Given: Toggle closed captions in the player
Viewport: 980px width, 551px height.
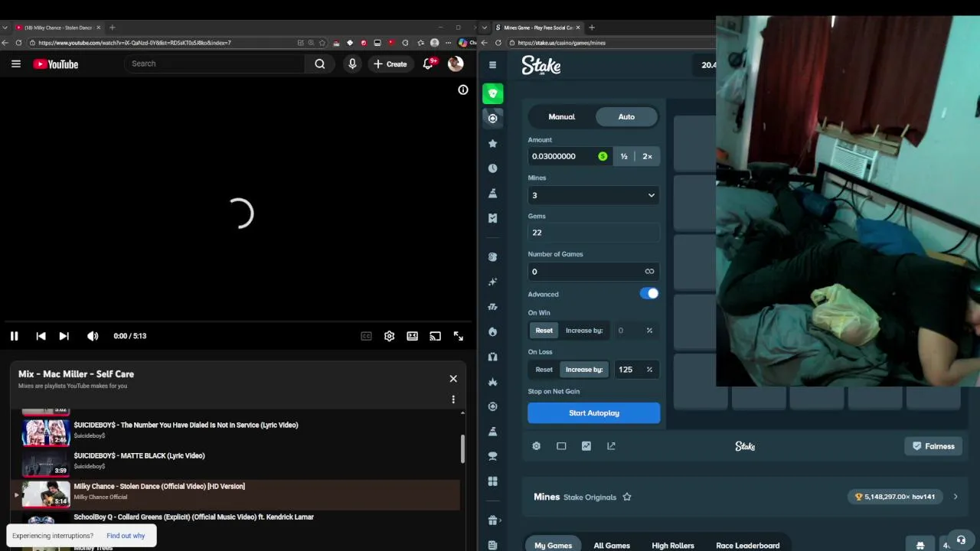Looking at the screenshot, I should click(366, 336).
